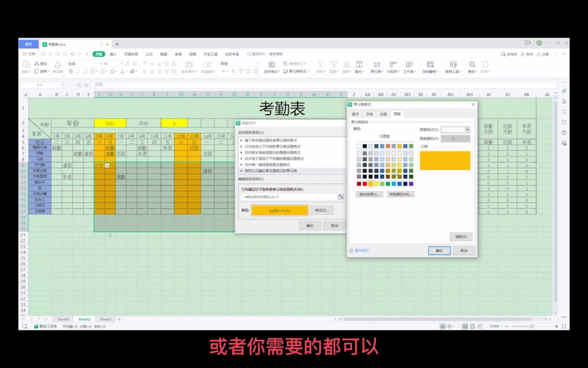The width and height of the screenshot is (588, 368).
Task: Open the 条件格式 (Conditional Formatting) icon
Action: (x=272, y=64)
